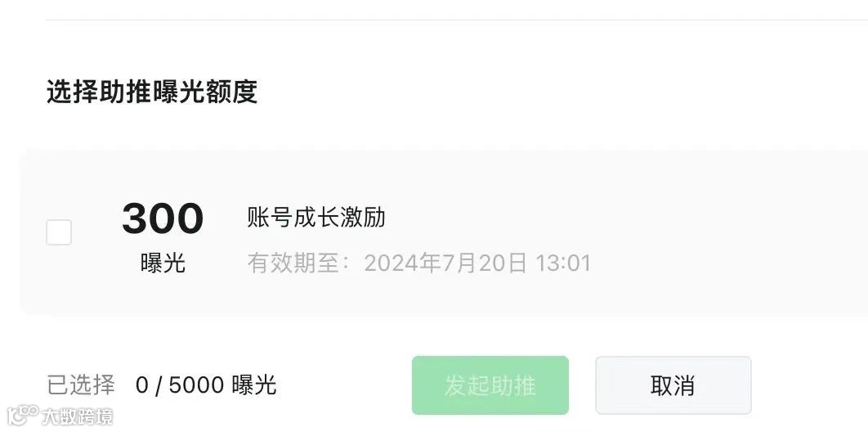Viewport: 868px width, 432px height.
Task: Select the 账号成长激励 quota title
Action: (316, 218)
